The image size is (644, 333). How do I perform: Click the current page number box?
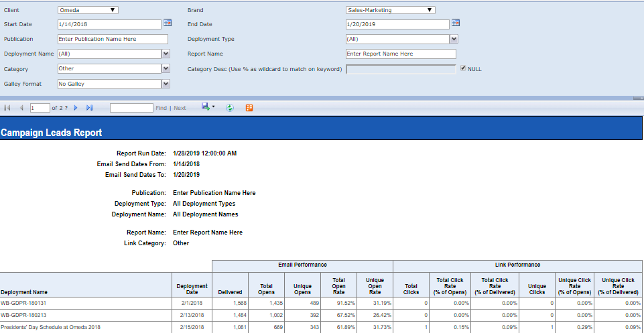(40, 108)
